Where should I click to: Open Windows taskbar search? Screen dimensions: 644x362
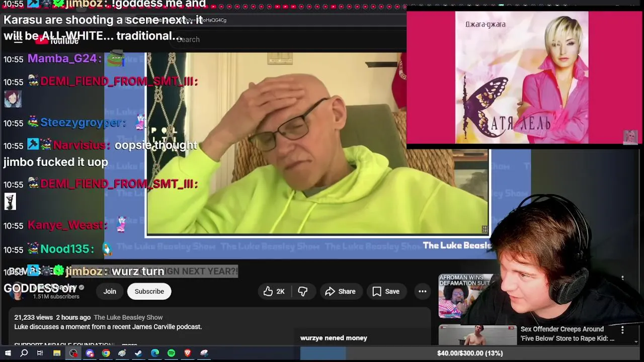click(x=24, y=353)
